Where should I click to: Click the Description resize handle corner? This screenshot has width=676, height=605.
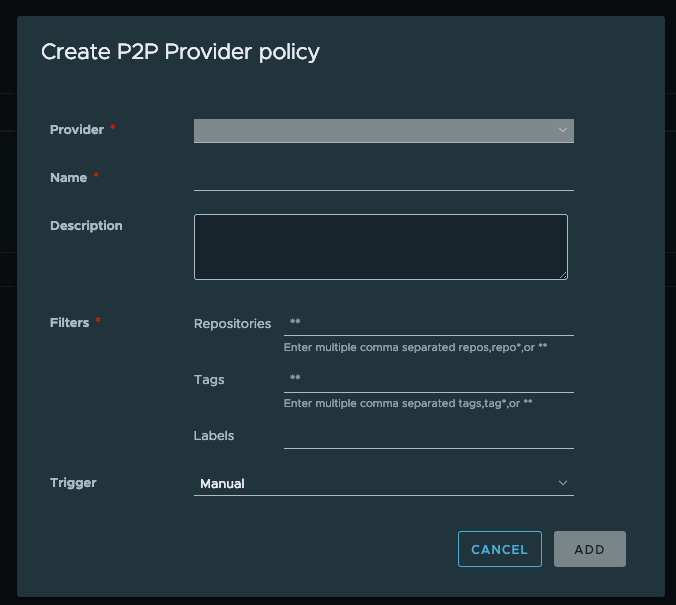coord(563,275)
